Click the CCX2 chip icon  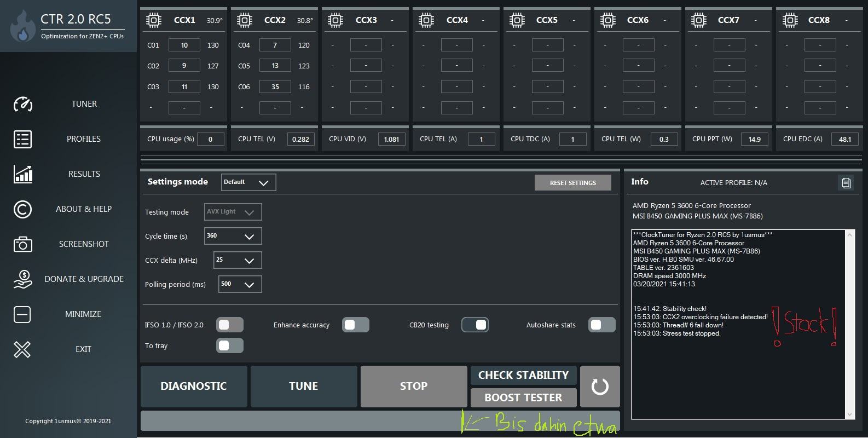coord(244,20)
